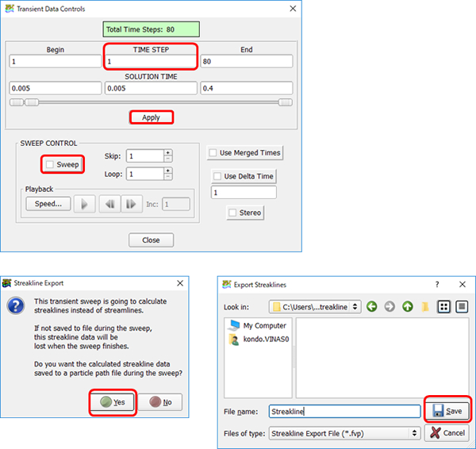Click the play forward playback button

(85, 204)
